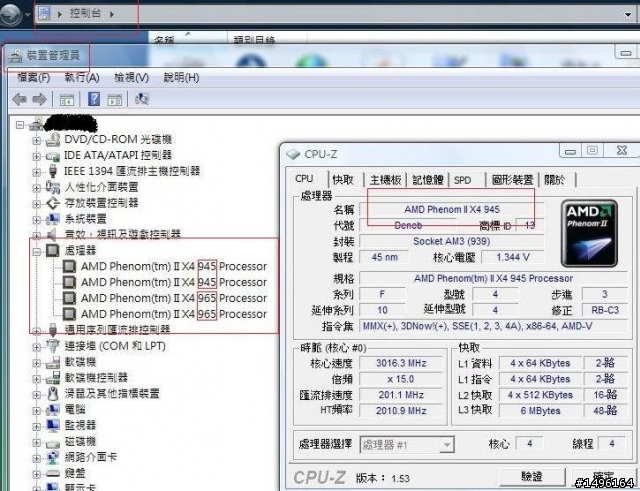Image resolution: width=640 pixels, height=491 pixels.
Task: Click the RB-C3 revision value
Action: (x=605, y=310)
